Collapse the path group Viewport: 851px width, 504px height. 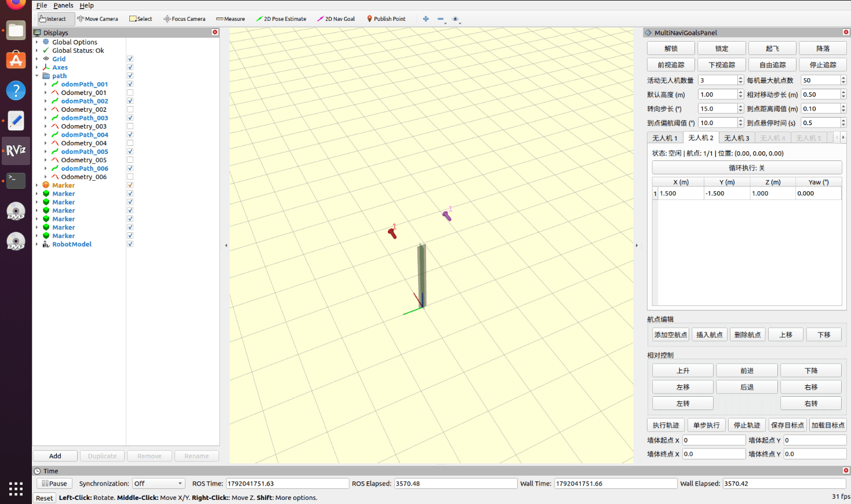pos(37,76)
